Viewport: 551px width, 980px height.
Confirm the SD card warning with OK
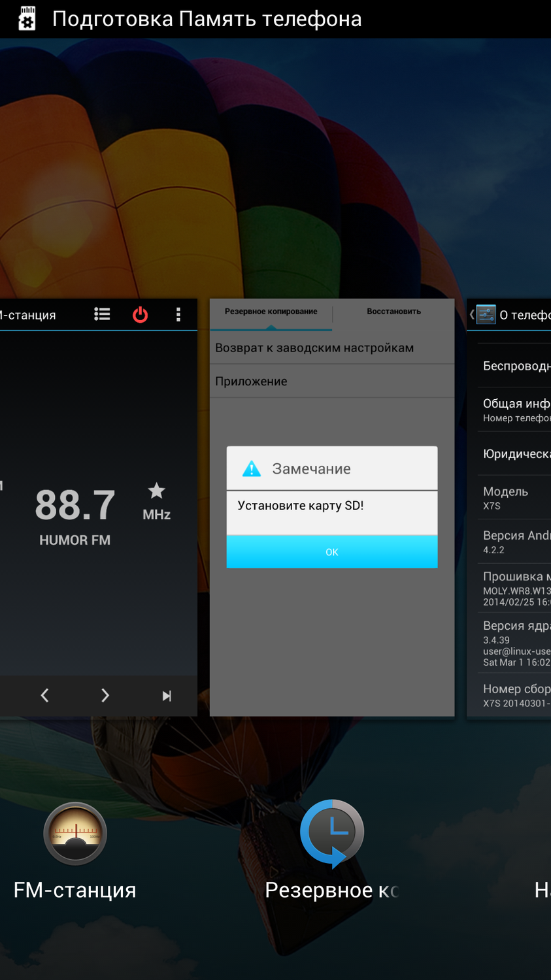332,551
